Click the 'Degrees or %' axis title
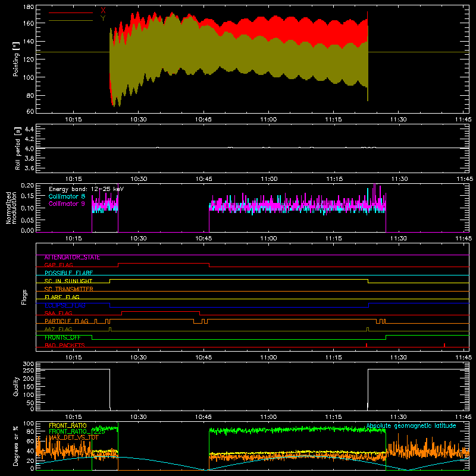This screenshot has width=476, height=476. tap(15, 446)
